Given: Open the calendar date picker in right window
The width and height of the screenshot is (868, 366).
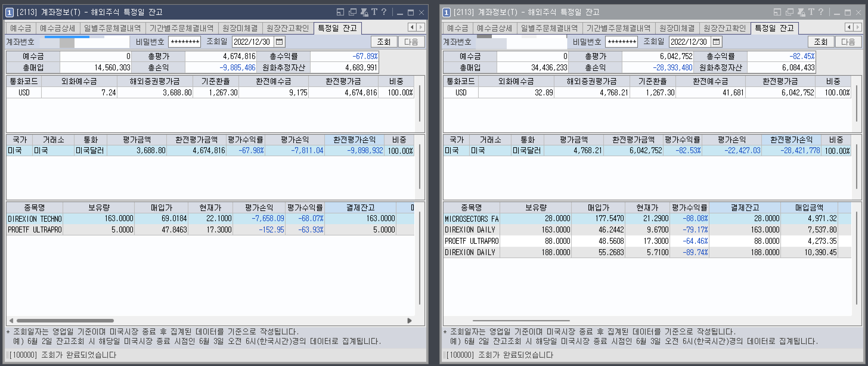Looking at the screenshot, I should click(716, 42).
